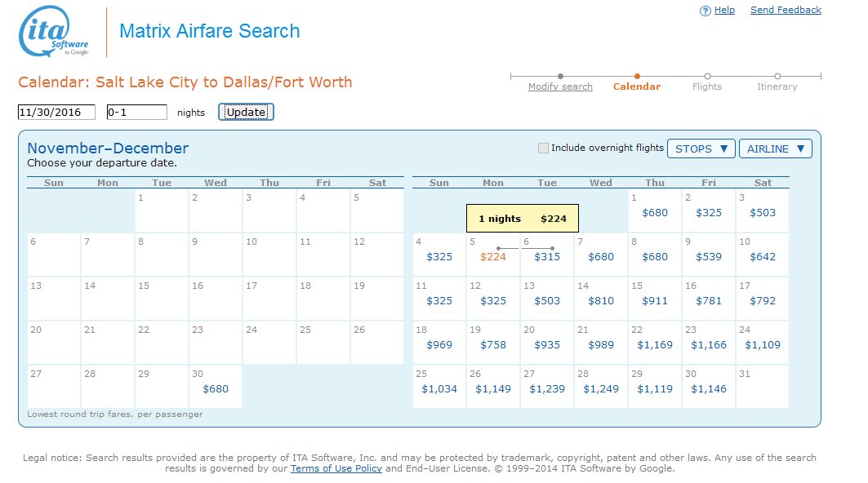Viewport: 868px width, 483px height.
Task: Open the STOPS filter dropdown
Action: click(x=701, y=148)
